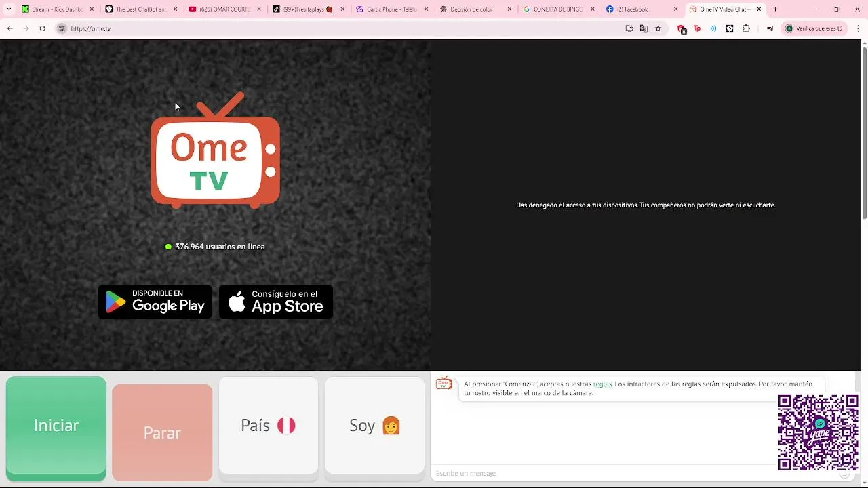
Task: Open a new tab with plus button
Action: (x=775, y=9)
